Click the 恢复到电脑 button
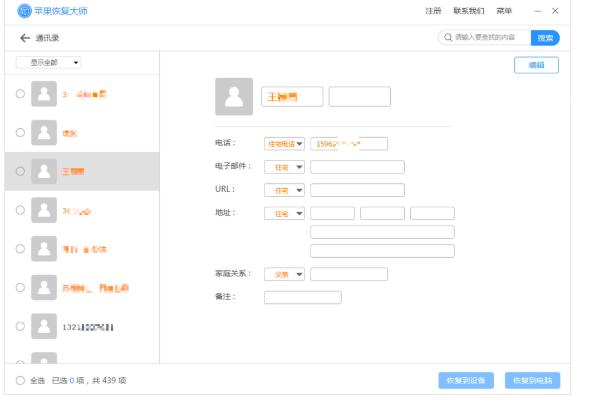602x411 pixels. point(533,380)
